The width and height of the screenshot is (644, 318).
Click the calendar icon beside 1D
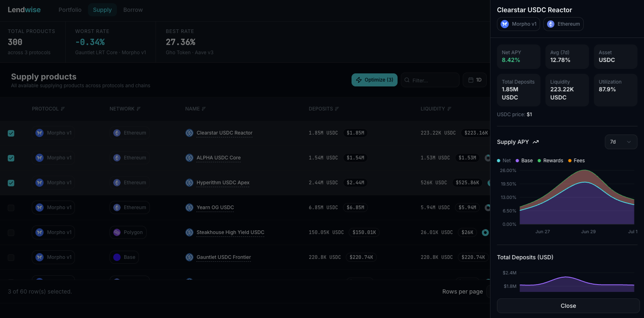(x=471, y=80)
